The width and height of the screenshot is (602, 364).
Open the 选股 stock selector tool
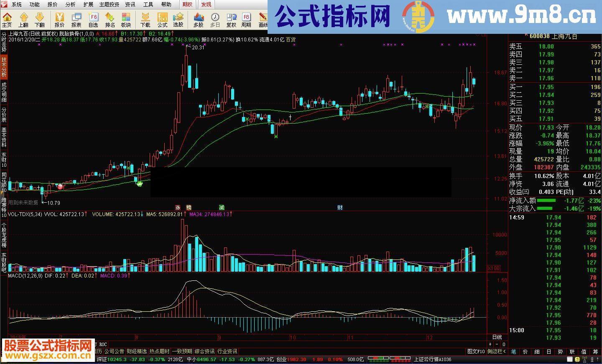click(178, 18)
